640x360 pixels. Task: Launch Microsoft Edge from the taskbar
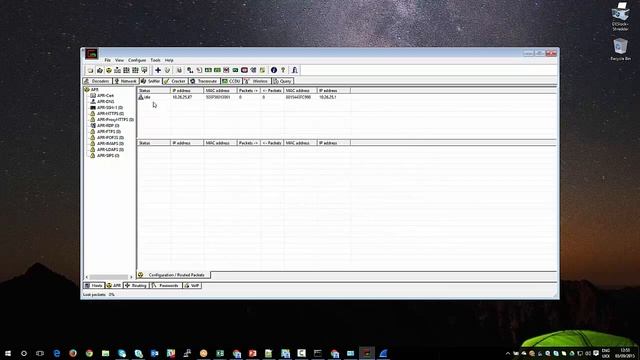(57, 353)
